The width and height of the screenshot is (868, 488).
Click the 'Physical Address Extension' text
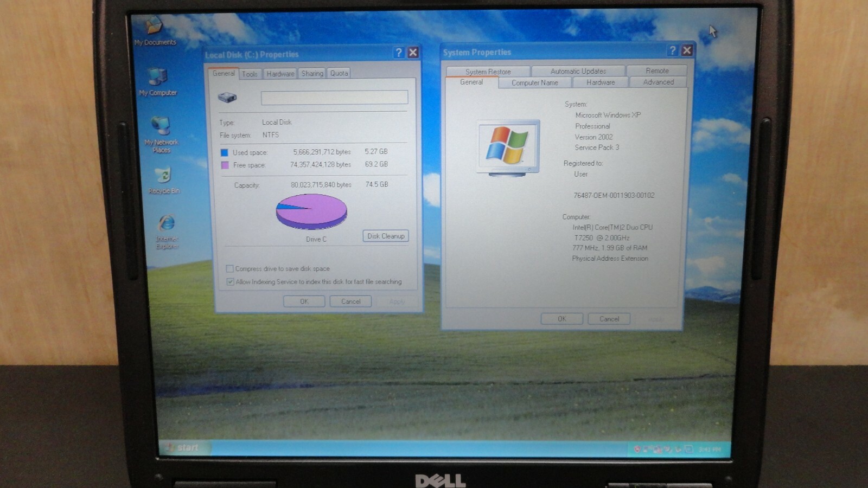pos(610,259)
